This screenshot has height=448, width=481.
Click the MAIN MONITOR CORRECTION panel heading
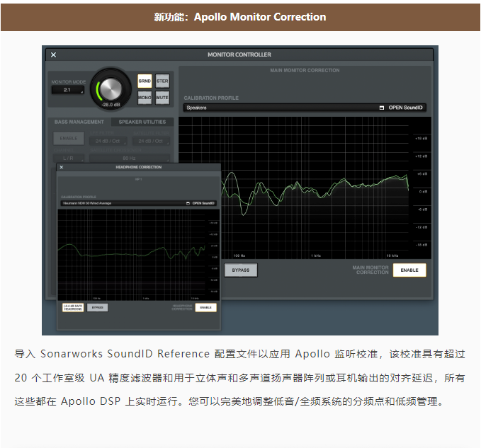(305, 71)
